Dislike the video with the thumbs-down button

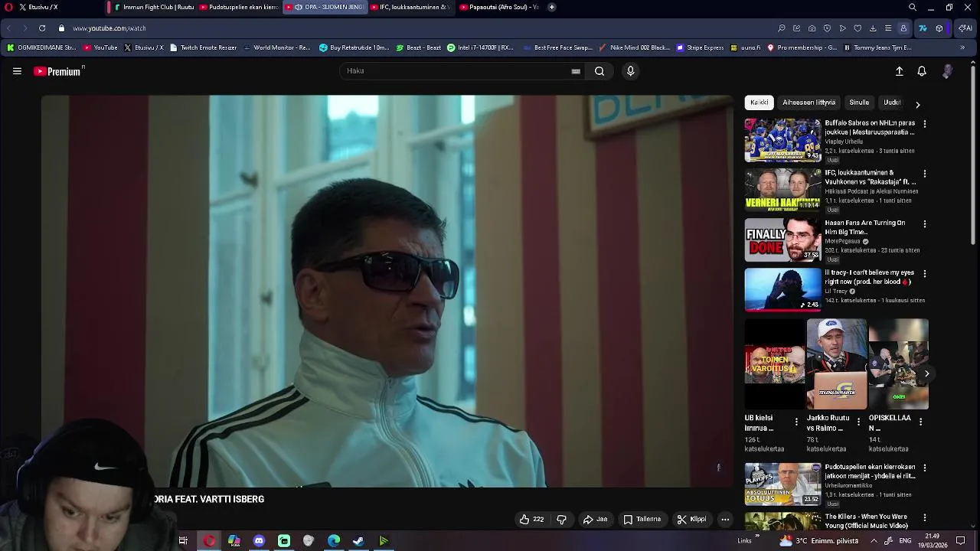(x=561, y=519)
